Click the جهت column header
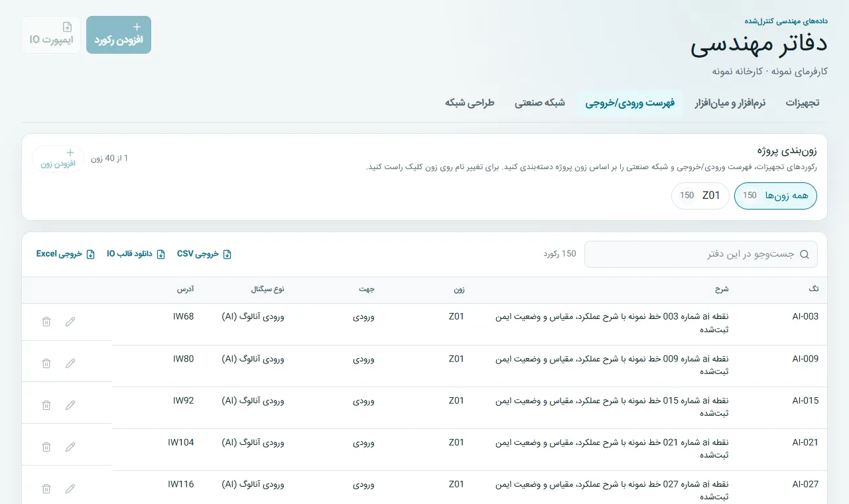Image resolution: width=849 pixels, height=504 pixels. [x=367, y=290]
